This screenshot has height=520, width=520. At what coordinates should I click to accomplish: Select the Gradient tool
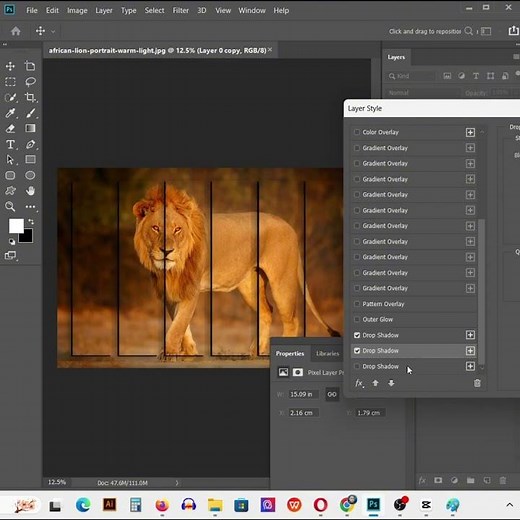coord(30,128)
